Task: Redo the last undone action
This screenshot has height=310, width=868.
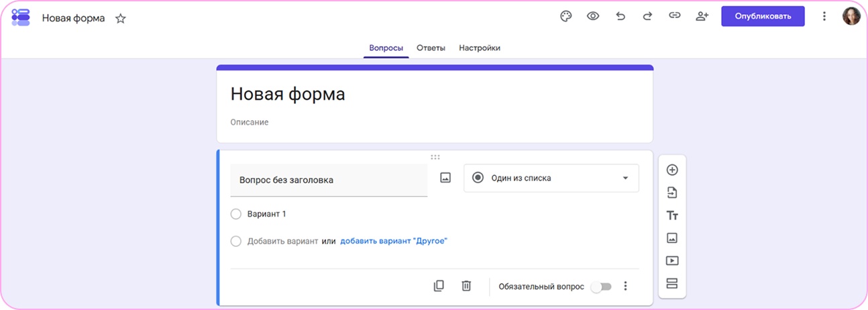Action: pos(647,17)
